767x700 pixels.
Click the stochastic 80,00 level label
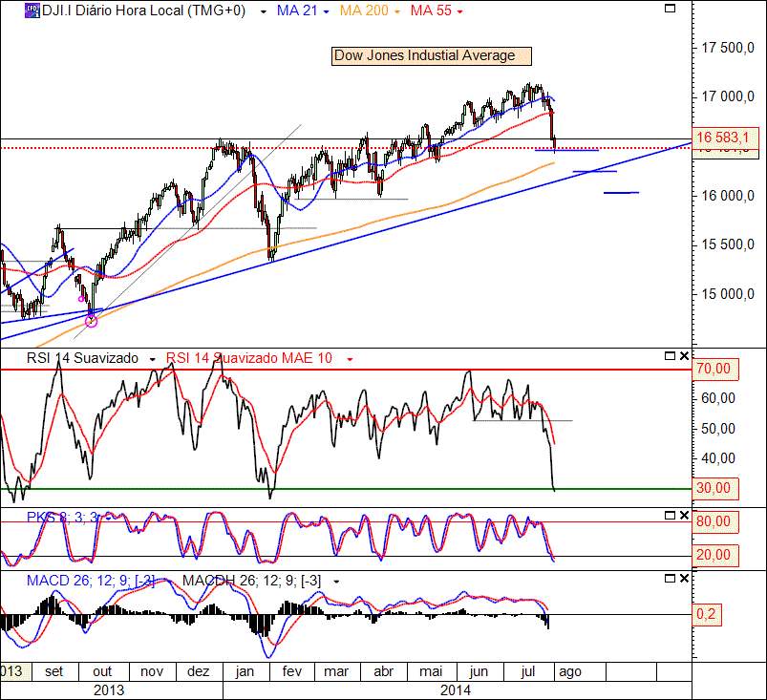(x=714, y=521)
